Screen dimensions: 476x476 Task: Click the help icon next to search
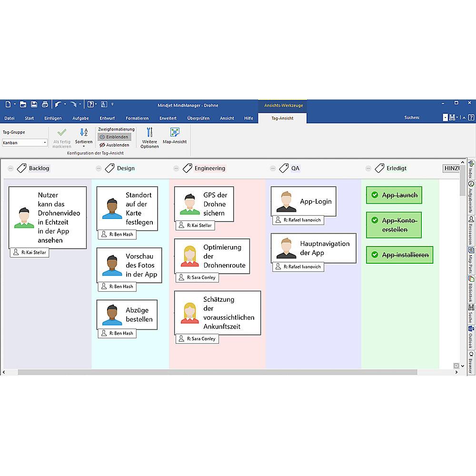pyautogui.click(x=471, y=118)
